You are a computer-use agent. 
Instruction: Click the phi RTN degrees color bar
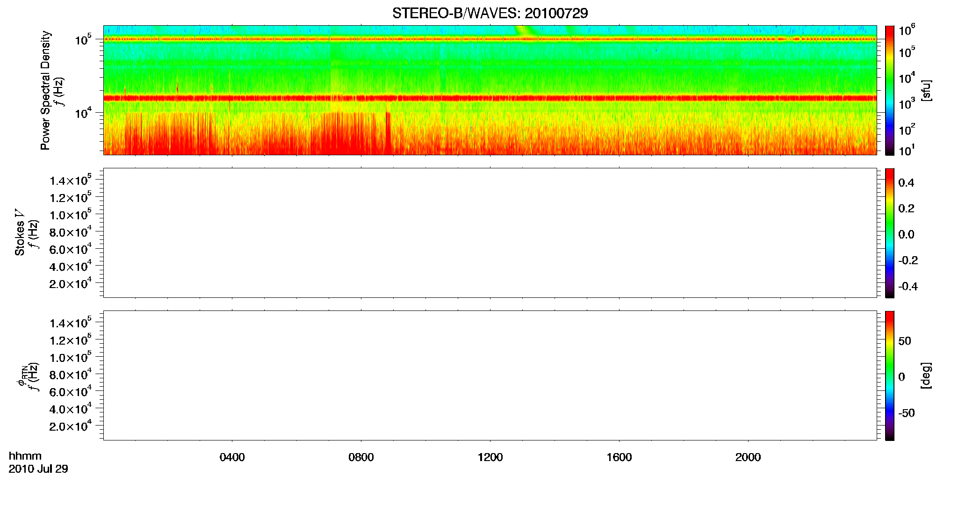click(x=890, y=375)
